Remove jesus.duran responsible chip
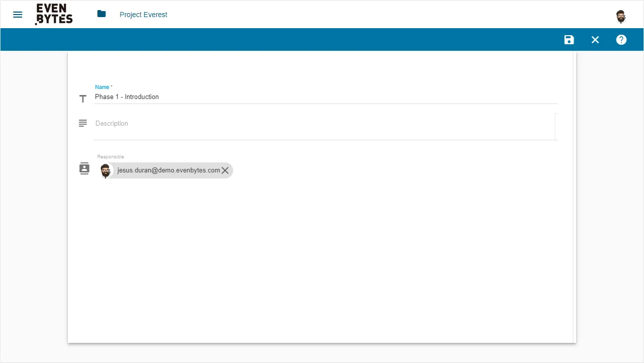 pyautogui.click(x=225, y=170)
